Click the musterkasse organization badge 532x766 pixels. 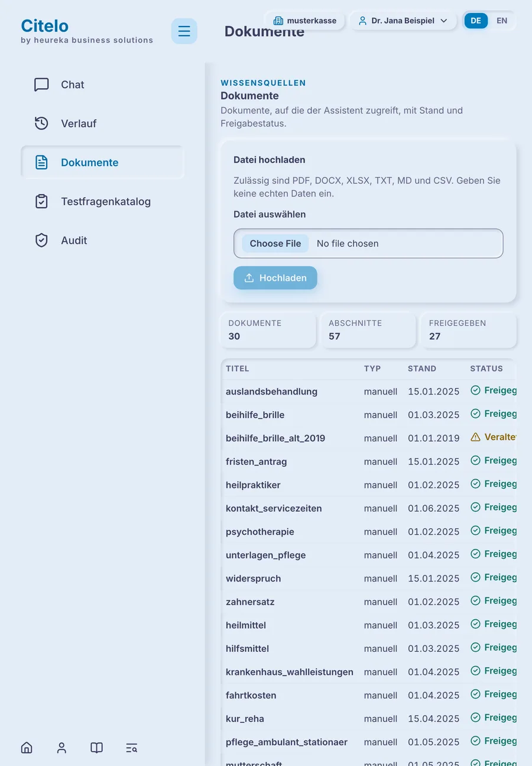[304, 21]
